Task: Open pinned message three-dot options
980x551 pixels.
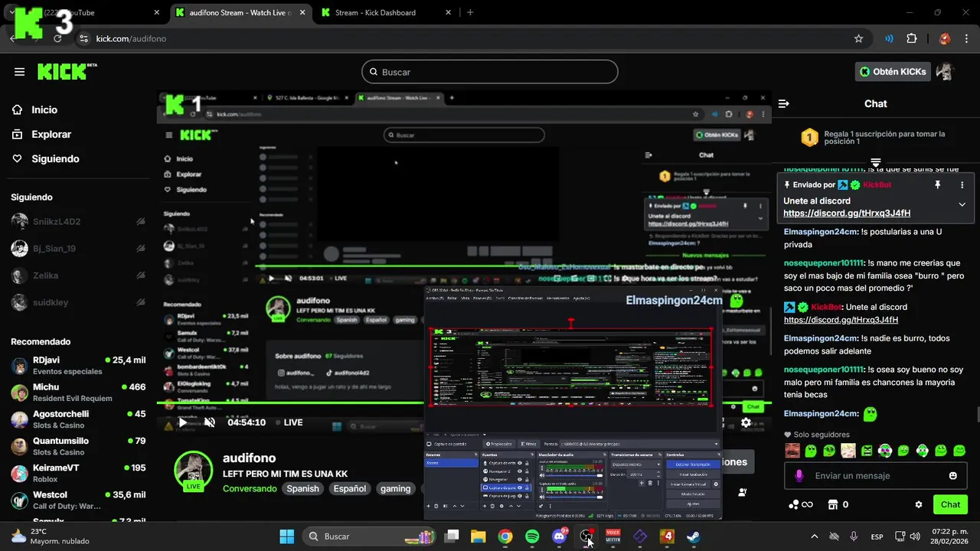Action: (962, 185)
